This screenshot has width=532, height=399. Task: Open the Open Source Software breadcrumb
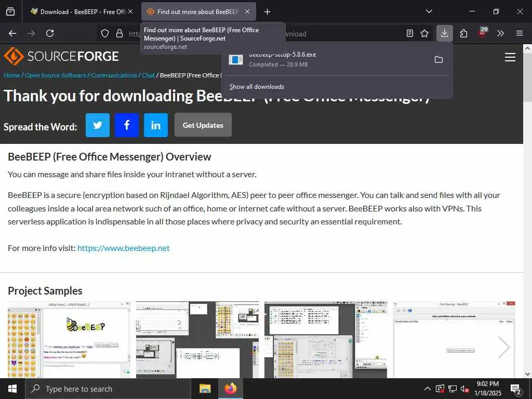coord(56,75)
